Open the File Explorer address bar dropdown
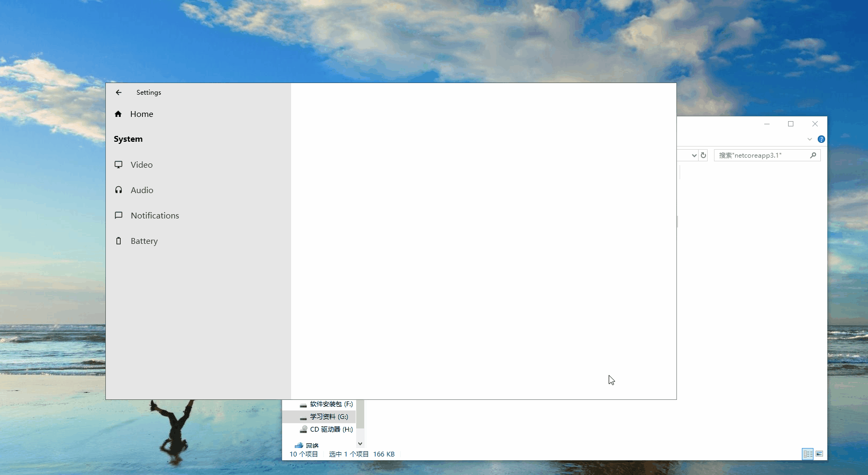868x475 pixels. click(694, 156)
